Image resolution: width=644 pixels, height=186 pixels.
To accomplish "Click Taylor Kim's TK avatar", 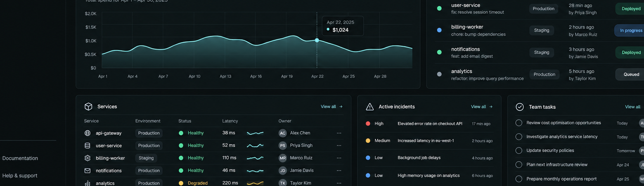I will (282, 183).
